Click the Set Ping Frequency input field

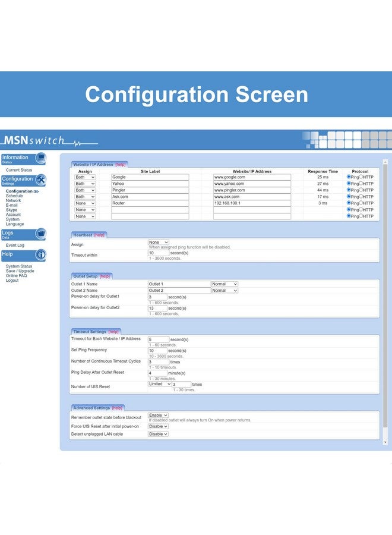coord(159,350)
